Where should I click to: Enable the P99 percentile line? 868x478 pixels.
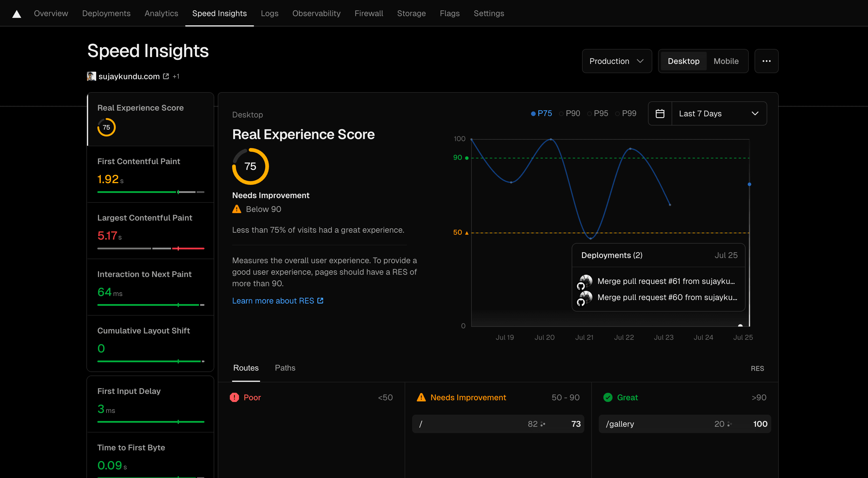click(626, 113)
